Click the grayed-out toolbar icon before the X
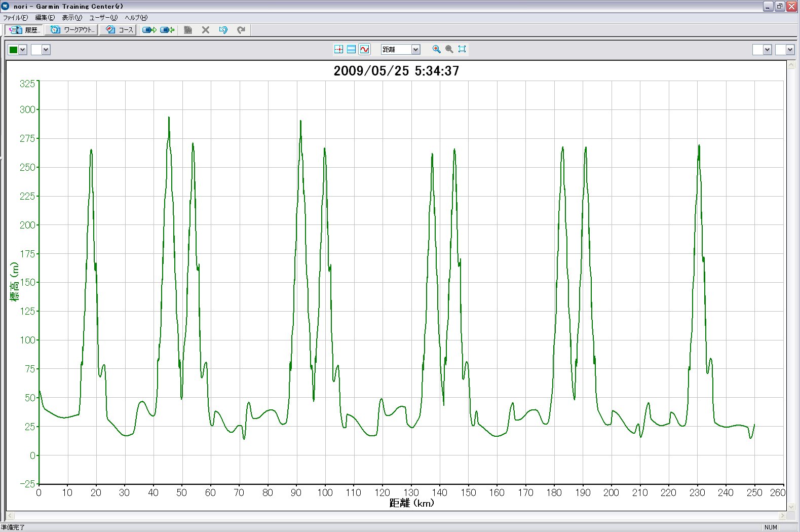The height and width of the screenshot is (532, 800). pos(188,30)
